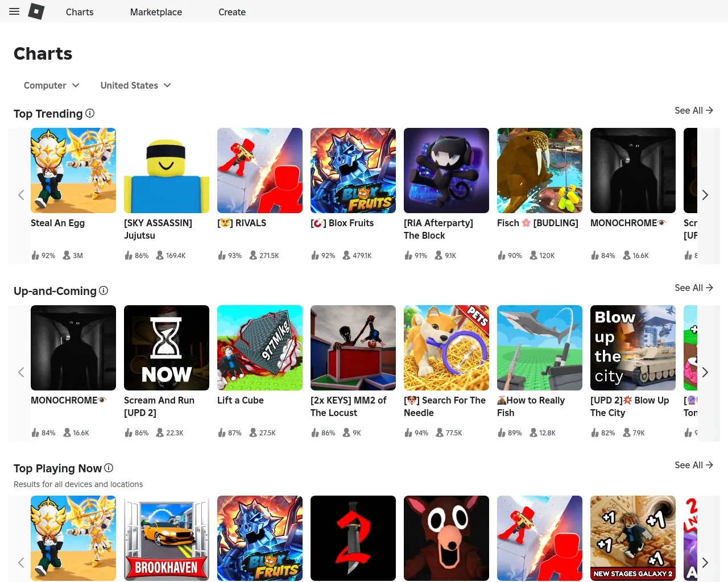
Task: Open Blox Fruits thumbnail in Top Trending
Action: [x=353, y=171]
